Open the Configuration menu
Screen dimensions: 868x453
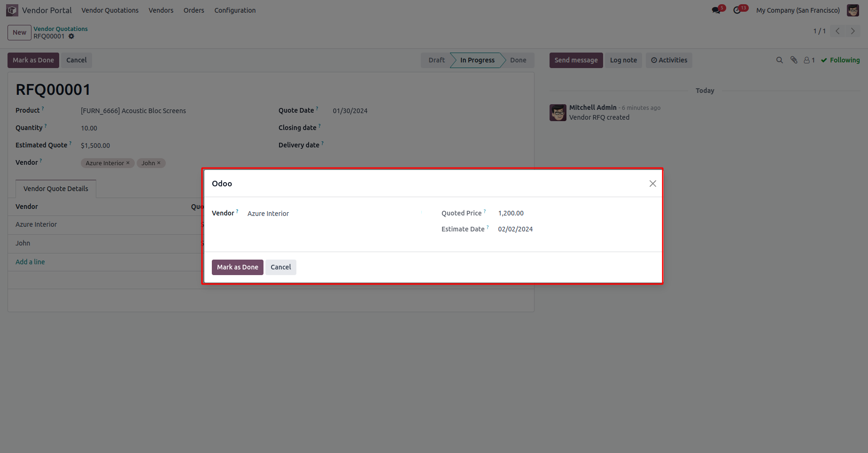[x=235, y=10]
